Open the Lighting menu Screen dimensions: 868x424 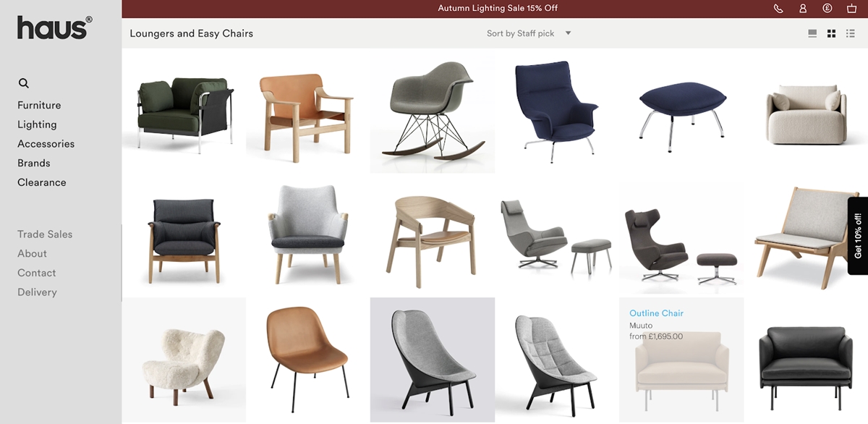37,124
